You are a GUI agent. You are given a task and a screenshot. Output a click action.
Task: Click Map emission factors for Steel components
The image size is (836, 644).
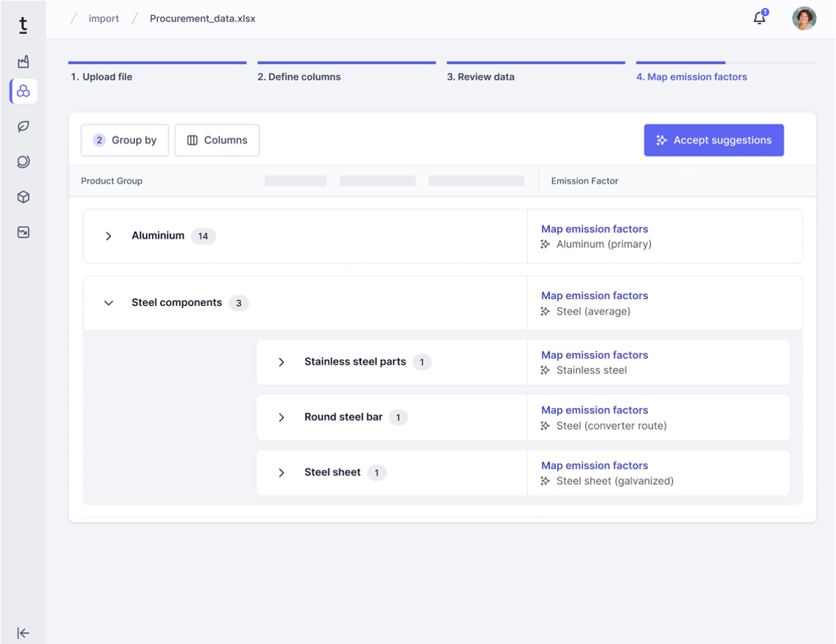click(x=594, y=295)
